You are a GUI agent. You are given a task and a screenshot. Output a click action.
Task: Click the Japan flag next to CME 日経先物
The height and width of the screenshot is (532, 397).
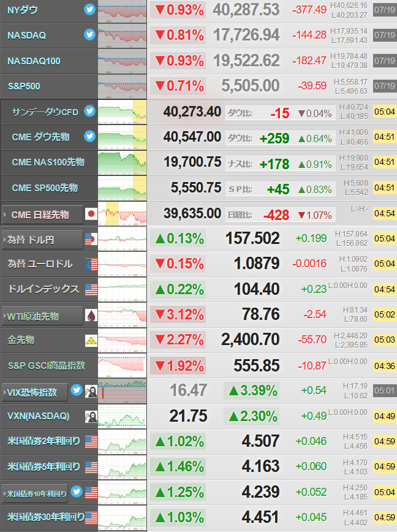pos(91,214)
